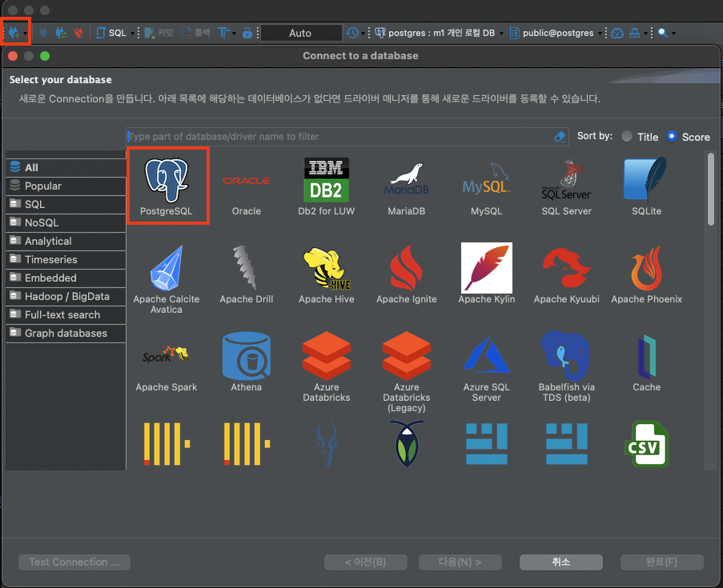Click the Connect plug toolbar icon

tap(43, 33)
